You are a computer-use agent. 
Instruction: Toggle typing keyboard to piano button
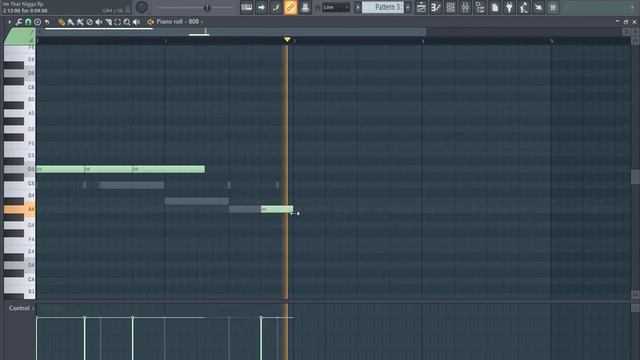(x=247, y=7)
